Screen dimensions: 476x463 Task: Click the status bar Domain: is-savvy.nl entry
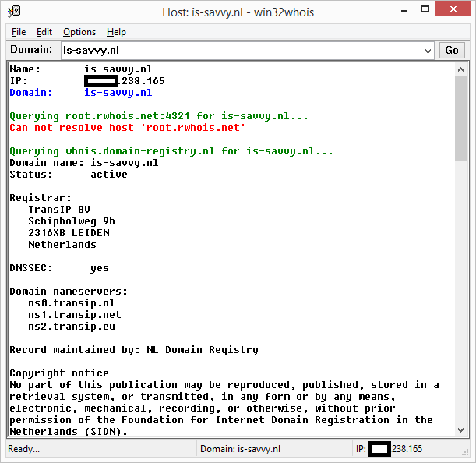point(240,449)
